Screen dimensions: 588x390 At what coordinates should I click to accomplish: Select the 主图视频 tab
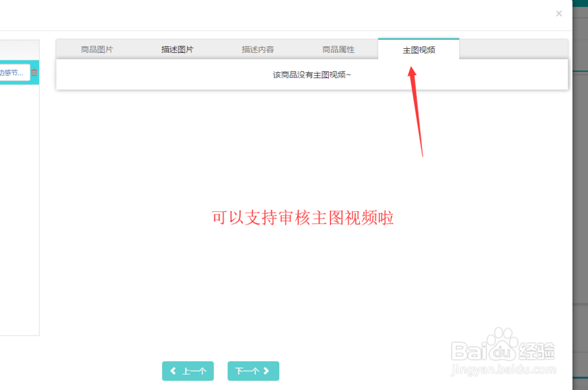point(418,49)
